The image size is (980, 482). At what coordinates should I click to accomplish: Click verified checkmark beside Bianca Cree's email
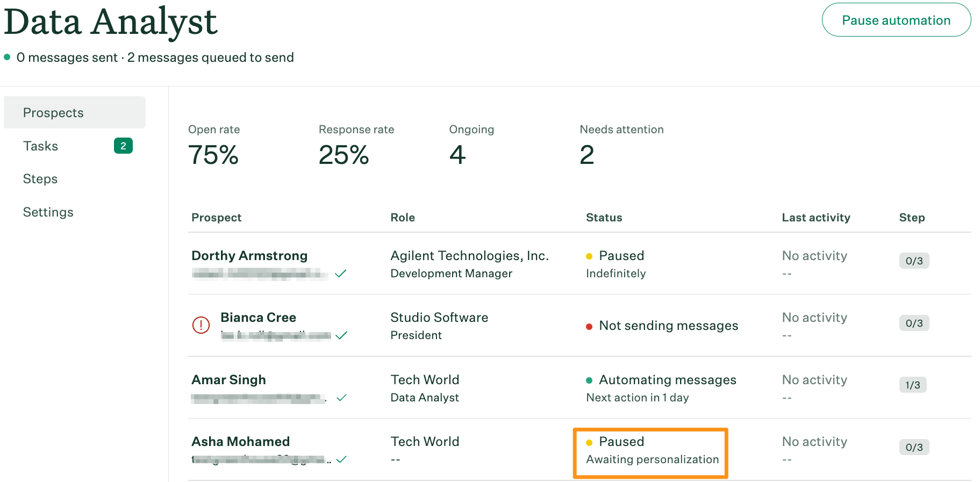[341, 335]
